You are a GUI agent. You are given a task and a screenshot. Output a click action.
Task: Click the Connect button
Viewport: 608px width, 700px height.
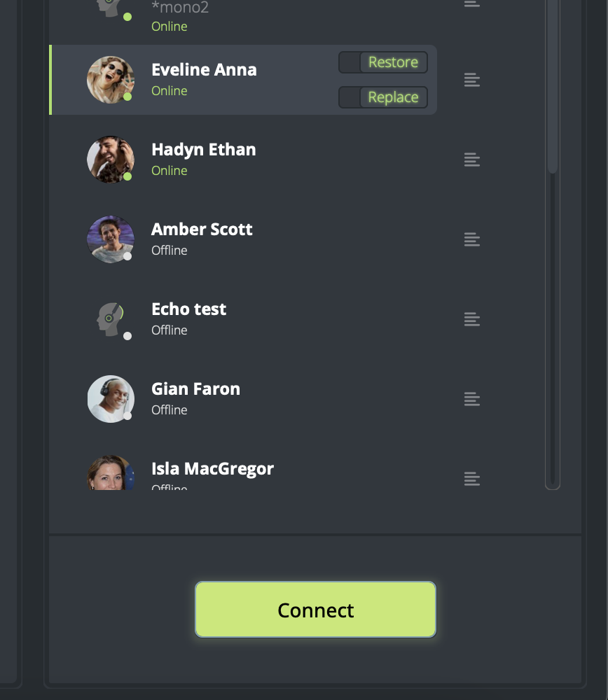[315, 610]
